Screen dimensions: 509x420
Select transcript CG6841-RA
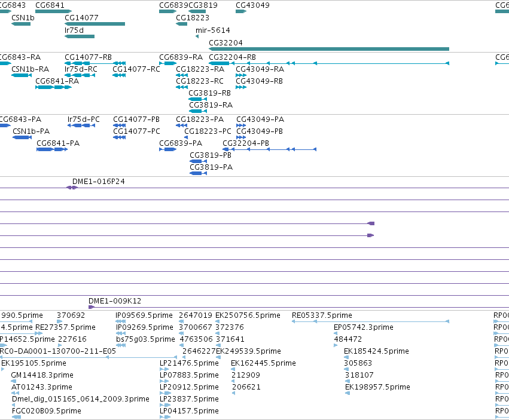53,87
